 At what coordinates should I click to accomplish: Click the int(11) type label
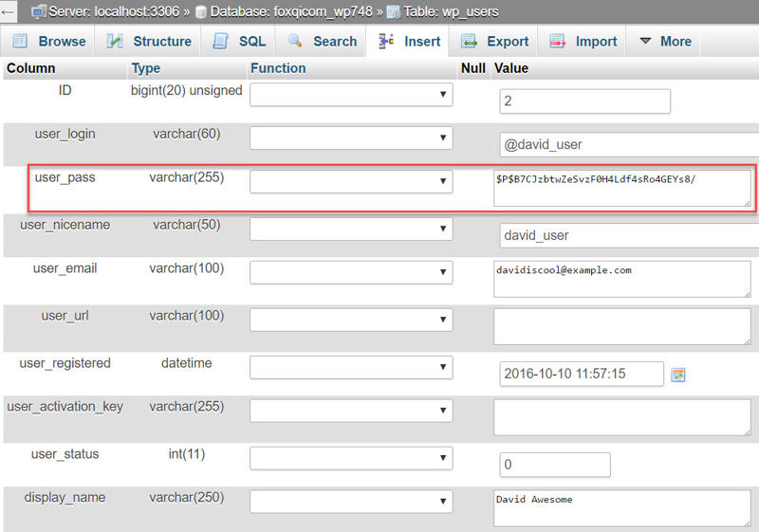[186, 454]
